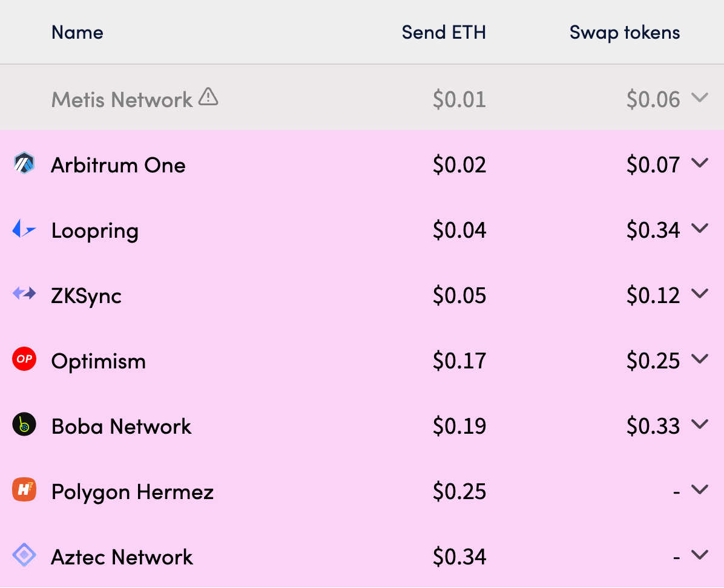724x588 pixels.
Task: Select the Loopring logo icon
Action: pos(23,229)
